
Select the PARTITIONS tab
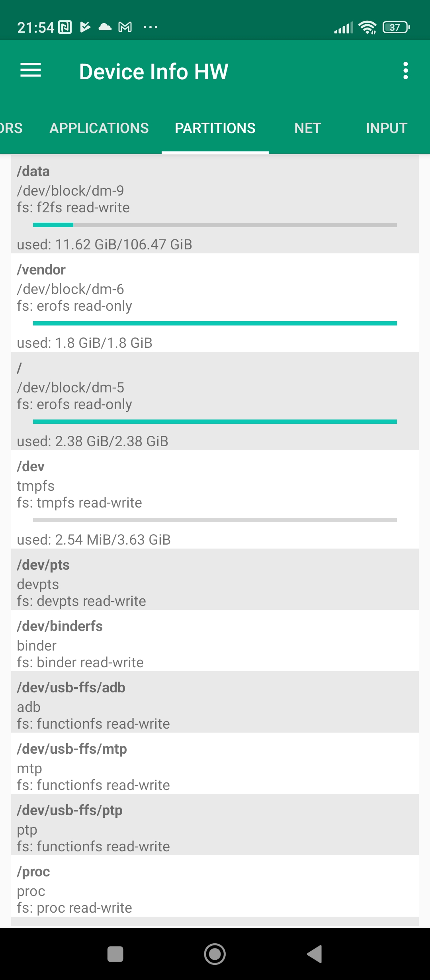point(215,128)
